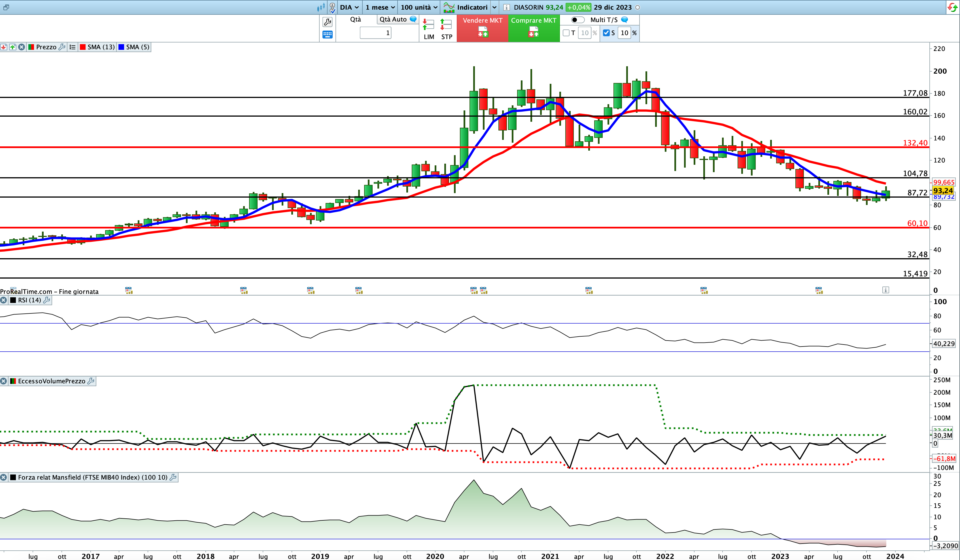Click the Indicatori chart icon

click(449, 7)
